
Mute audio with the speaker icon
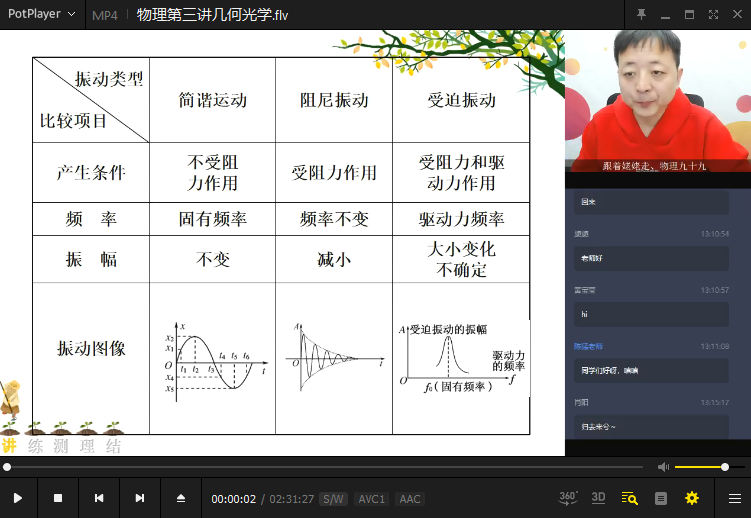[663, 467]
